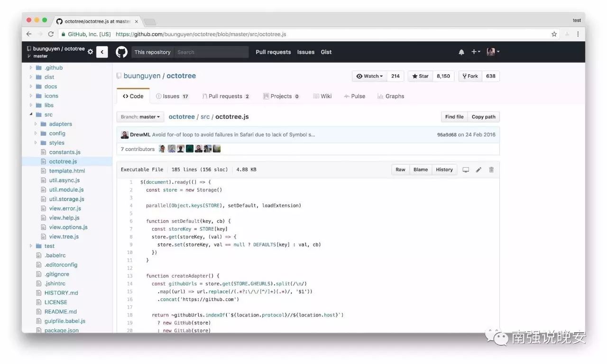607x364 pixels.
Task: Open util.async.js in the file tree
Action: (x=64, y=180)
